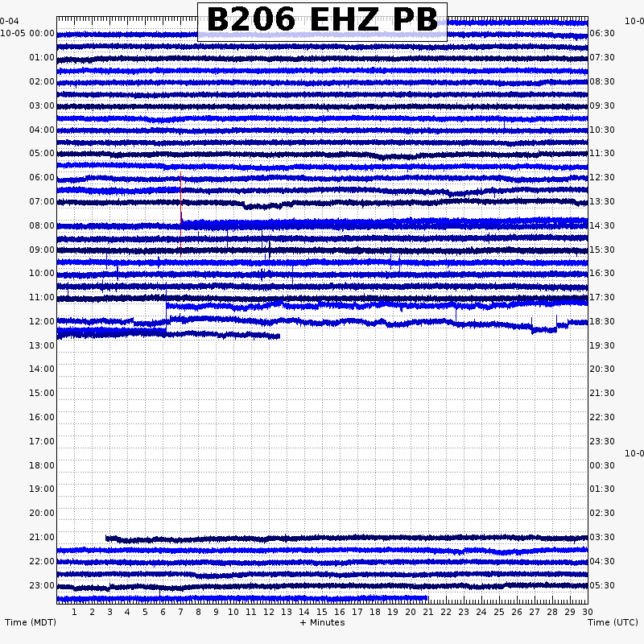Select the 07:30 UTC time label
Image resolution: width=644 pixels, height=644 pixels.
(x=602, y=57)
